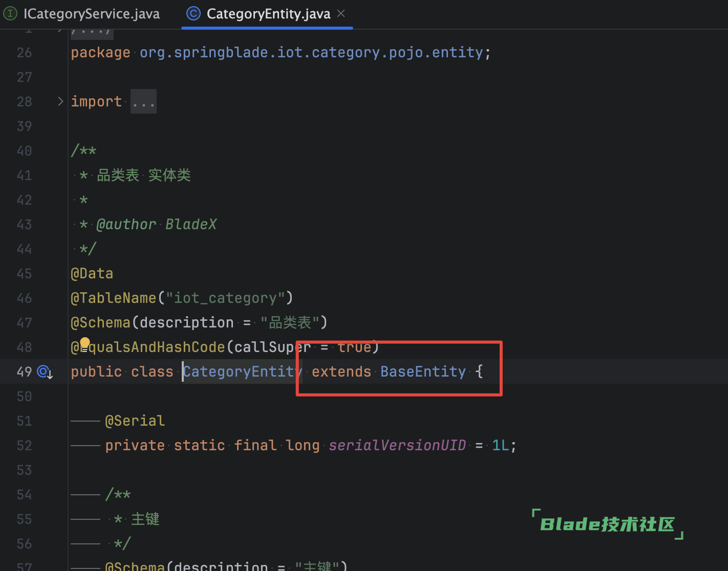
Task: Click the gutter inheritors icon at line 49
Action: pos(45,372)
